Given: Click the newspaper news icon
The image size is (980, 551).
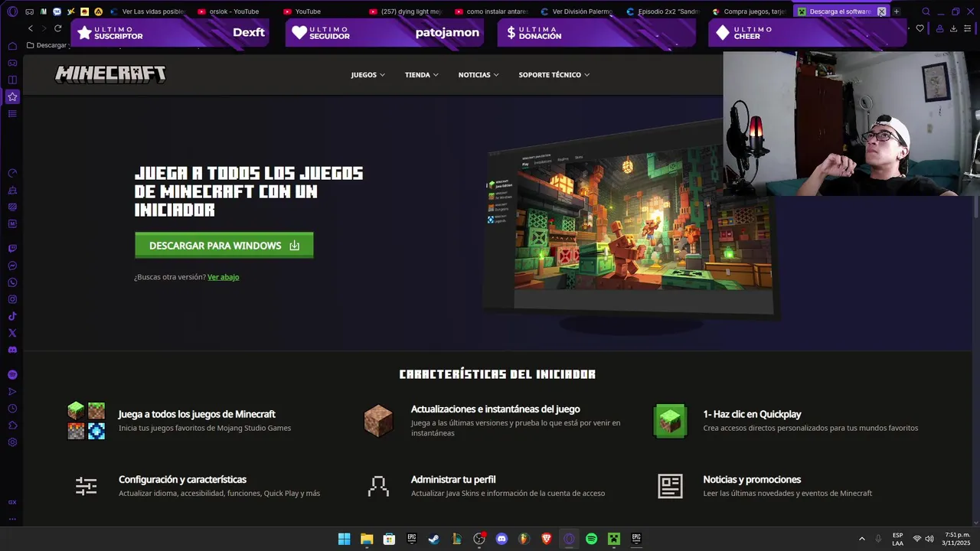Looking at the screenshot, I should (670, 486).
